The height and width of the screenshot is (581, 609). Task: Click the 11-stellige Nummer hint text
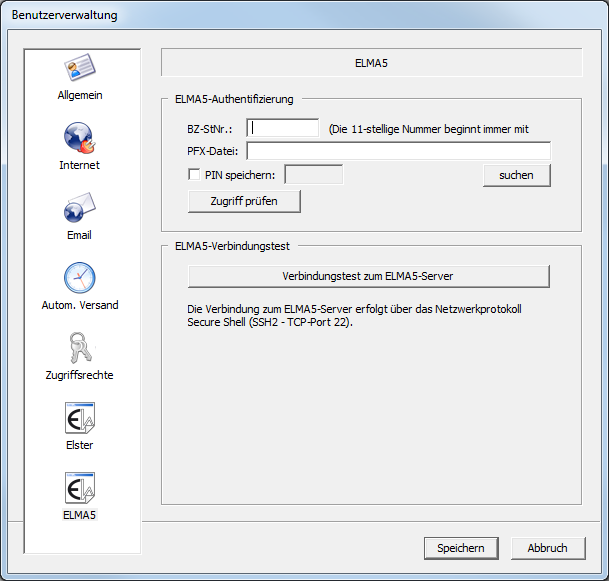tap(429, 129)
